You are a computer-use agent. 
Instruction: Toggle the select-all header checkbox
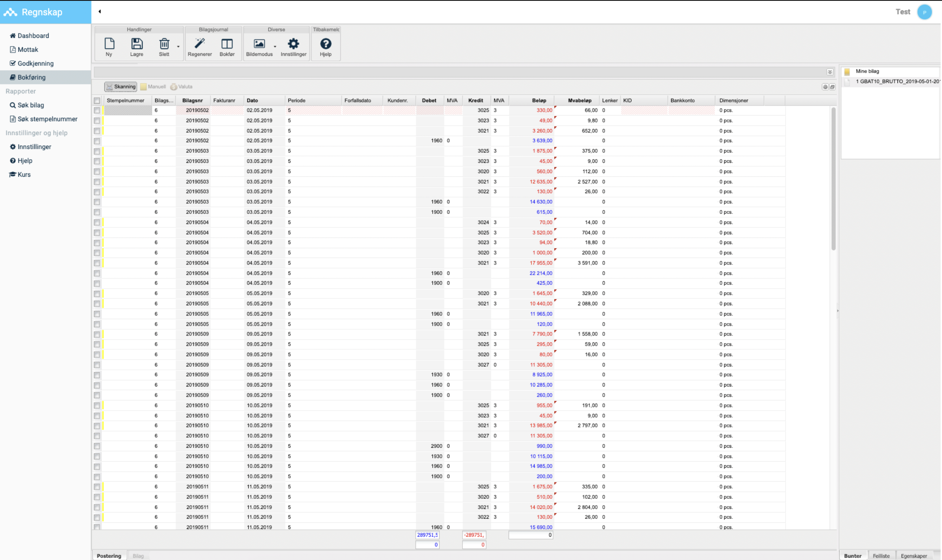[x=97, y=100]
